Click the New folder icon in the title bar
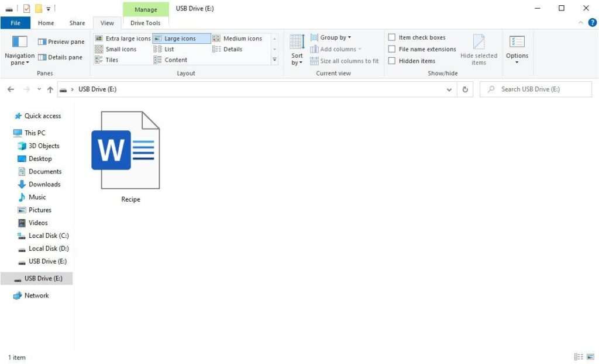 39,8
